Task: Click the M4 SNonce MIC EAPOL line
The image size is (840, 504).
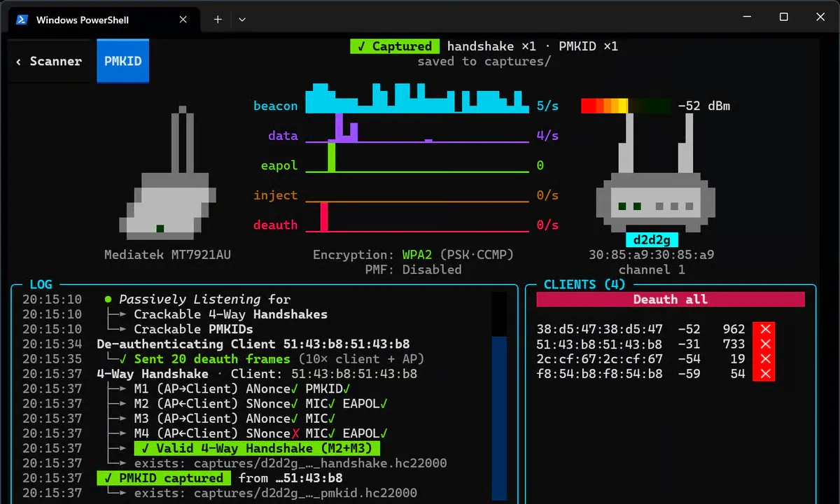Action: 261,433
